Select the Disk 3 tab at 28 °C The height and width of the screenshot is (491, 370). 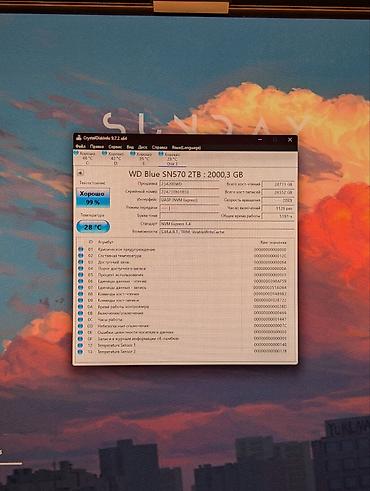pyautogui.click(x=171, y=159)
